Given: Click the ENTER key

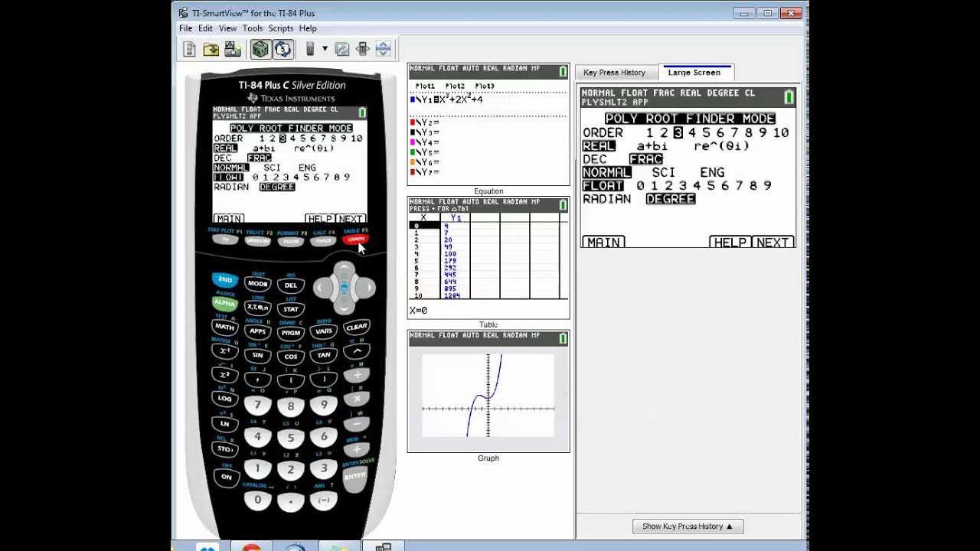Looking at the screenshot, I should (355, 475).
